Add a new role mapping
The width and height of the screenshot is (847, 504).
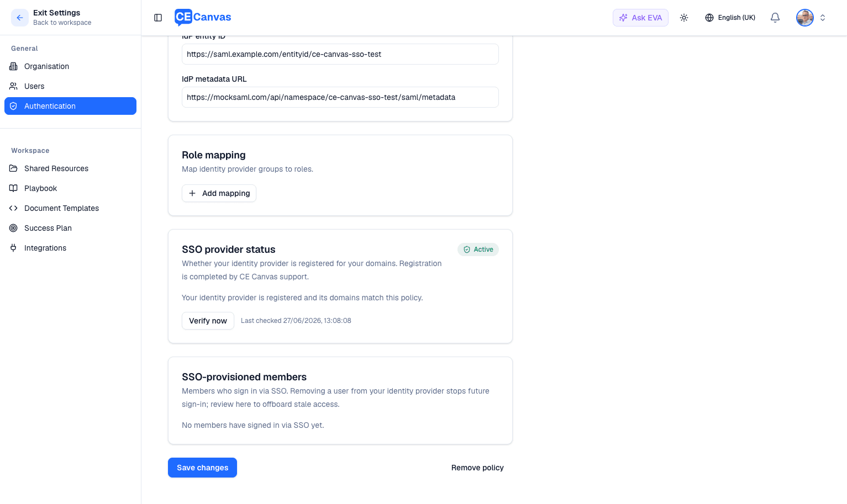(x=219, y=193)
